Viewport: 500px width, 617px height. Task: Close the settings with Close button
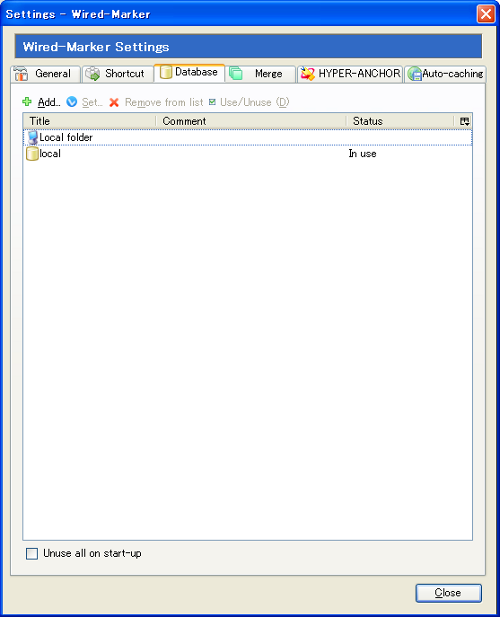click(x=448, y=593)
